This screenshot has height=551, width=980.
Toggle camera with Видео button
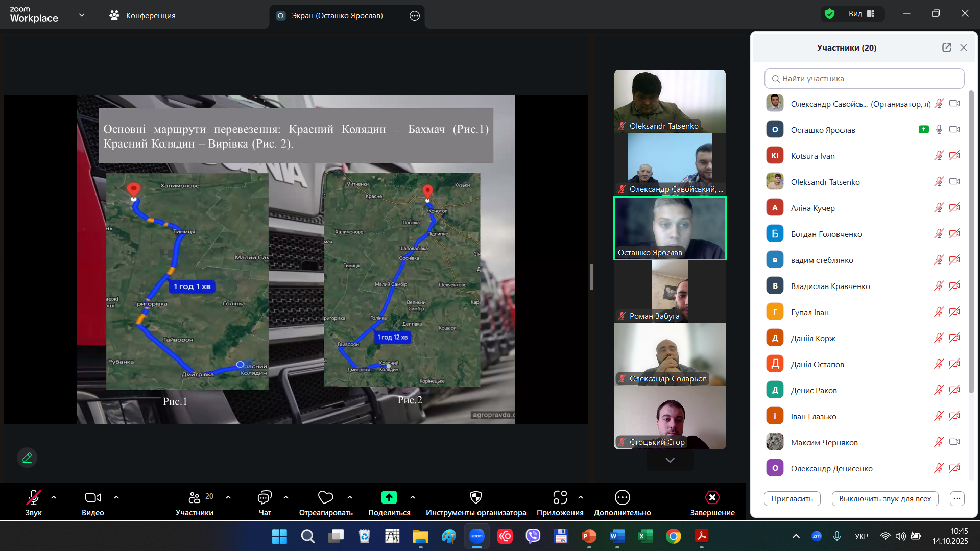coord(92,497)
